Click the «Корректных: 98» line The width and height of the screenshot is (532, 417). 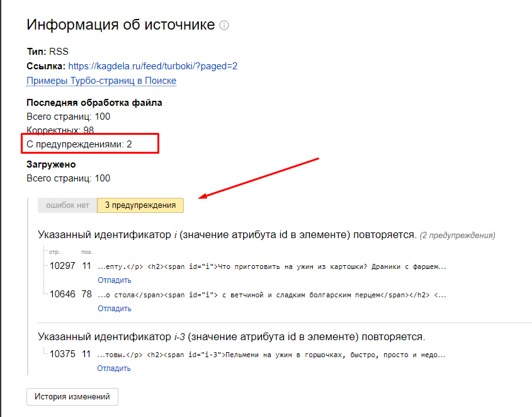[60, 130]
